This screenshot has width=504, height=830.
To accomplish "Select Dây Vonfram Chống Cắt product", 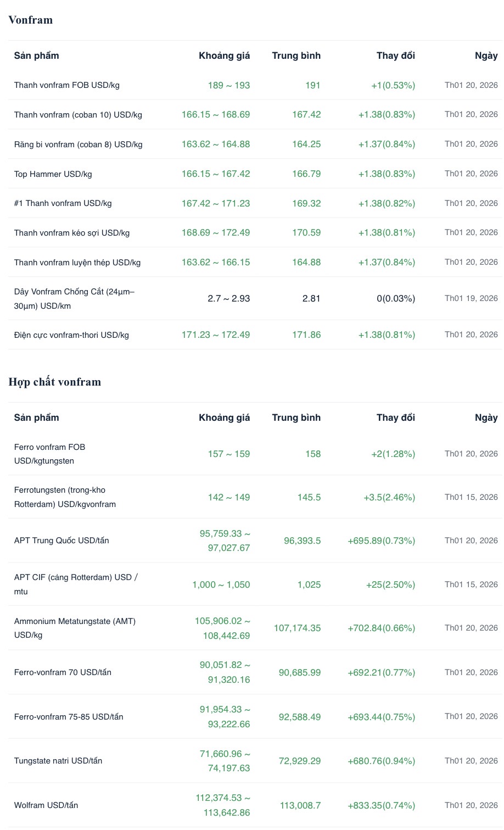I will coord(74,299).
